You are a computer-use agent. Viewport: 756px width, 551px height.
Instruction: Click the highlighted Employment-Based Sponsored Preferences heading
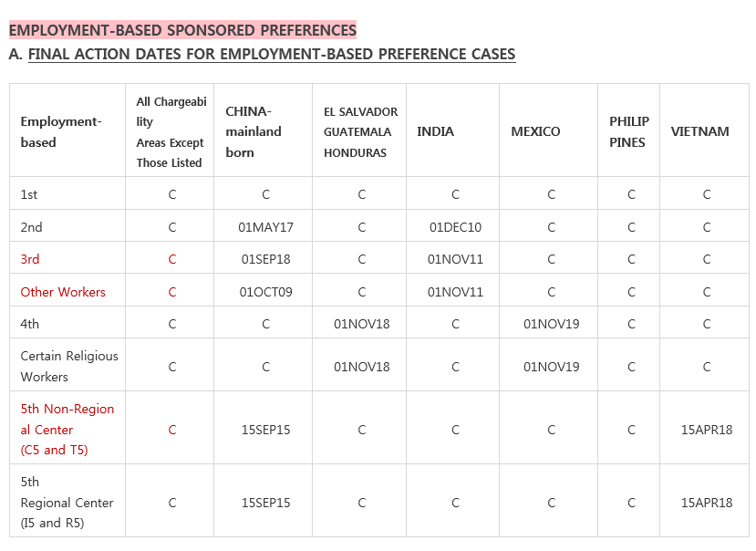182,30
